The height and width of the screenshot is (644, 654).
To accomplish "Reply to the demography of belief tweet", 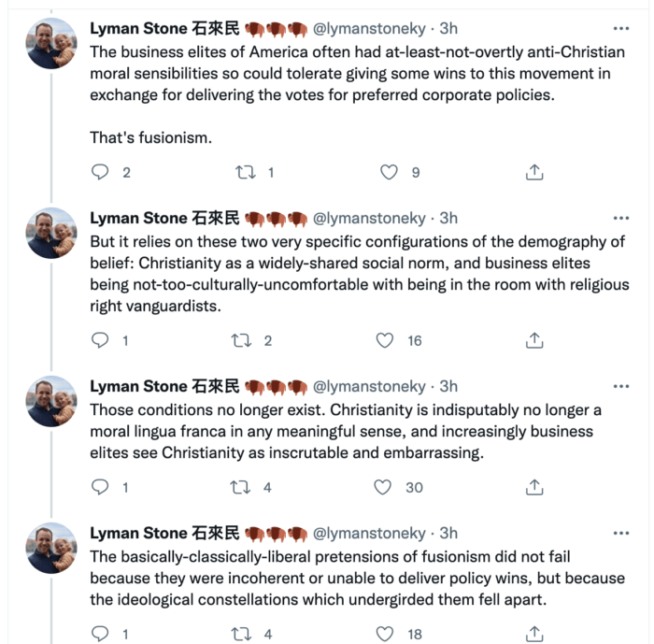I will pos(100,340).
